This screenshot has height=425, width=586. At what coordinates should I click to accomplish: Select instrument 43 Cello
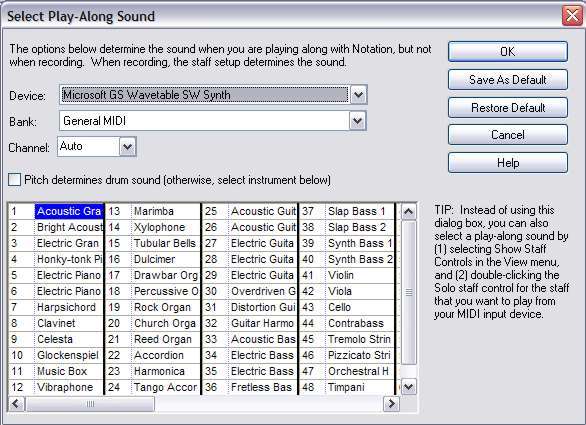(x=360, y=307)
